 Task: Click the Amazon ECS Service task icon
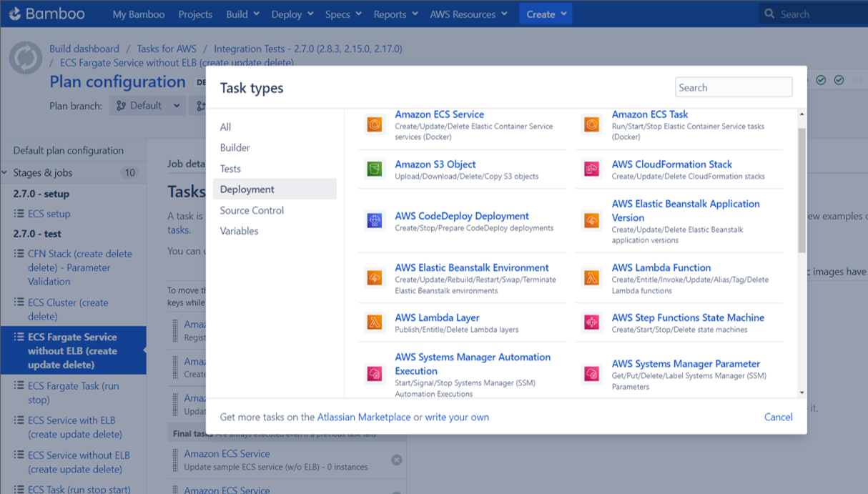point(374,125)
